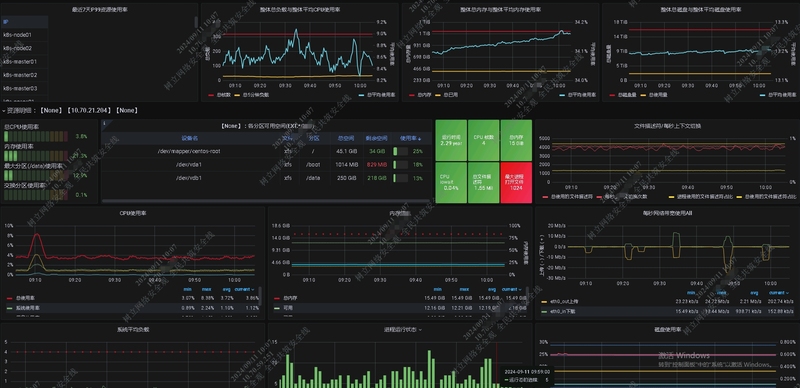Screen dimensions: 800x388
Task: Sort the CPU legend by the max column
Action: (207, 289)
